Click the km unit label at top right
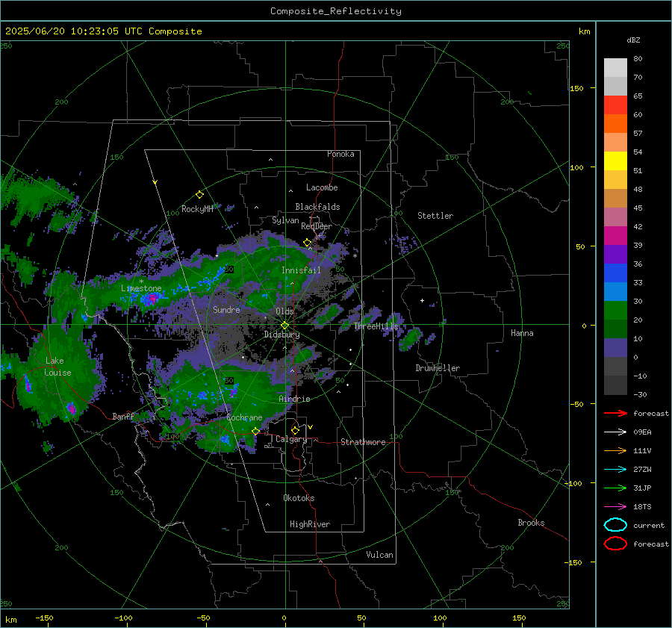The height and width of the screenshot is (628, 672). click(x=585, y=31)
